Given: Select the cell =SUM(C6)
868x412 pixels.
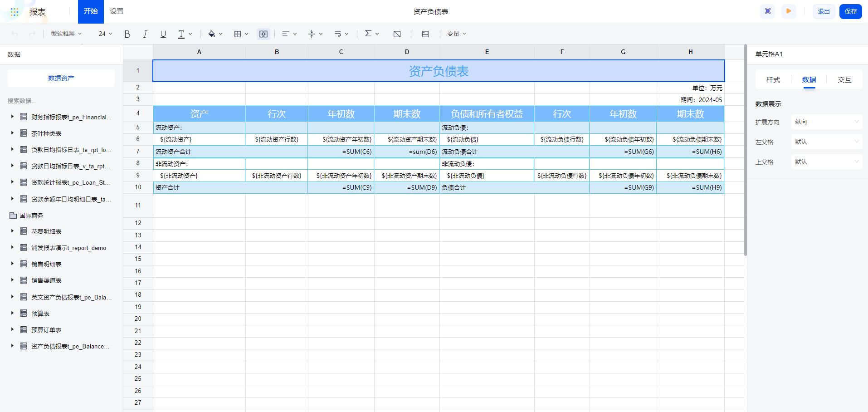Looking at the screenshot, I should [341, 152].
